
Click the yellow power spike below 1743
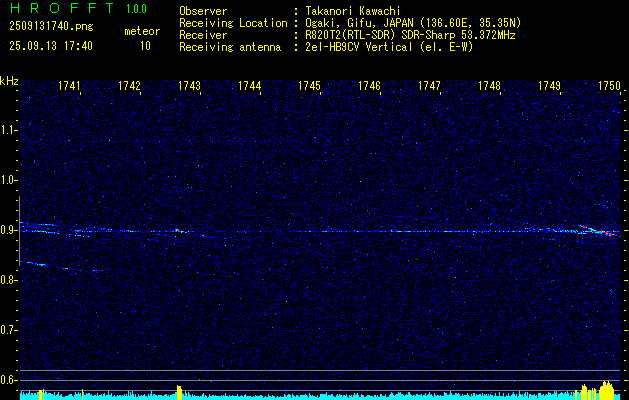coord(179,392)
